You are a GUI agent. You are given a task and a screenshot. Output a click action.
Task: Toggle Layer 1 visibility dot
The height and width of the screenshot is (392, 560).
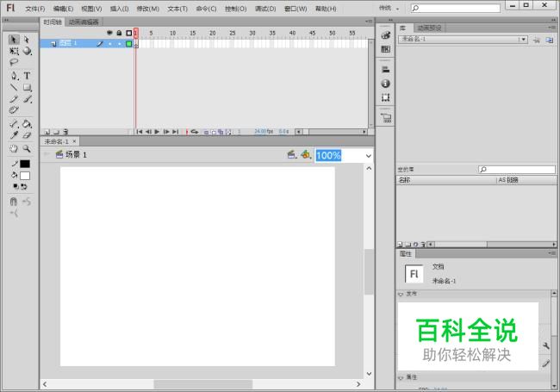[x=110, y=44]
